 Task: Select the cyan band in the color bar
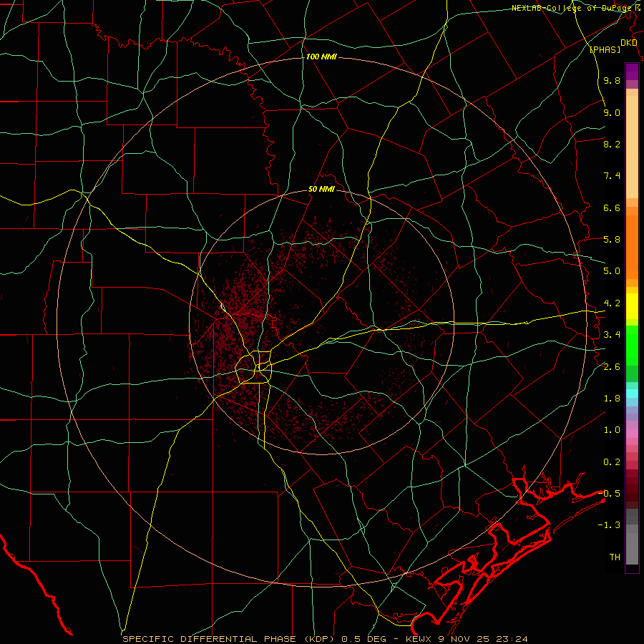tap(632, 394)
